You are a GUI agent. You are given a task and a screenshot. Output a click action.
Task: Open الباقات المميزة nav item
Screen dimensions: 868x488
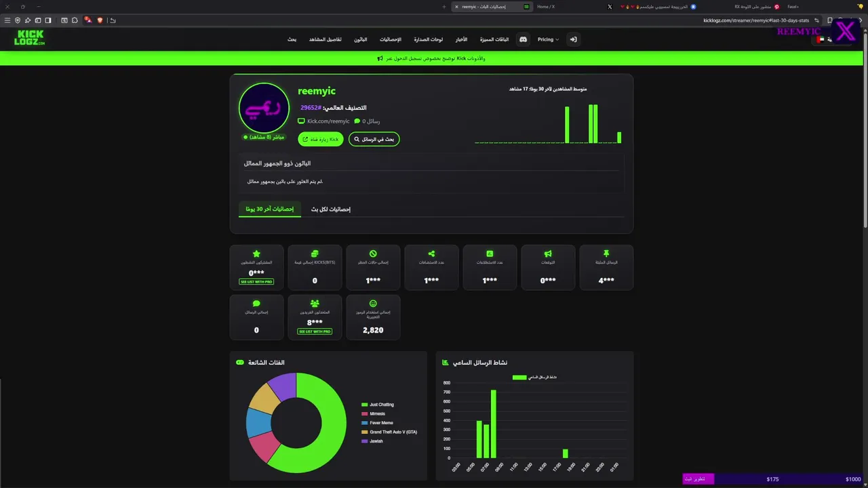tap(494, 39)
